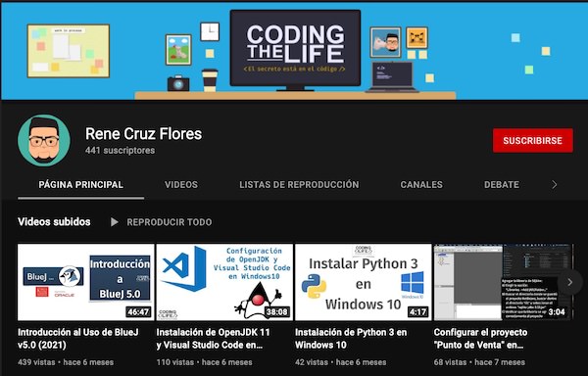Click title Instalación de OpenJDK 11
588x376 pixels.
point(213,338)
